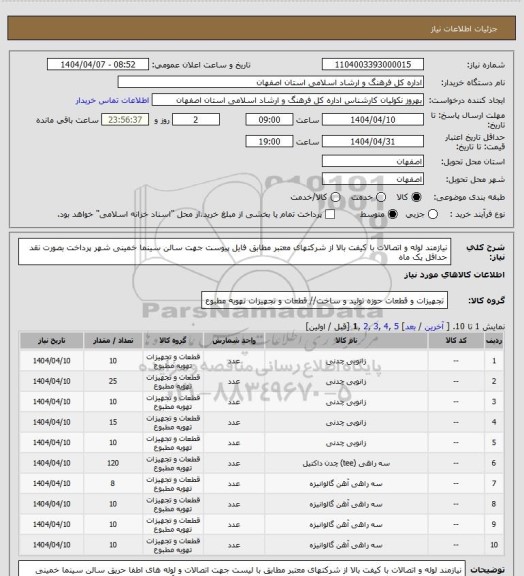This screenshot has width=524, height=576.
Task: Click the buyer organization name field
Action: pyautogui.click(x=270, y=82)
